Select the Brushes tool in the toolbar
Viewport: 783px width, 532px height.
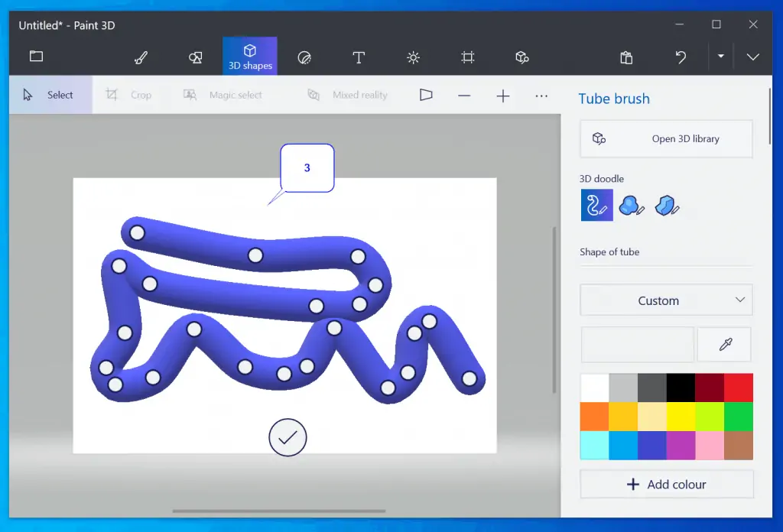pos(141,57)
